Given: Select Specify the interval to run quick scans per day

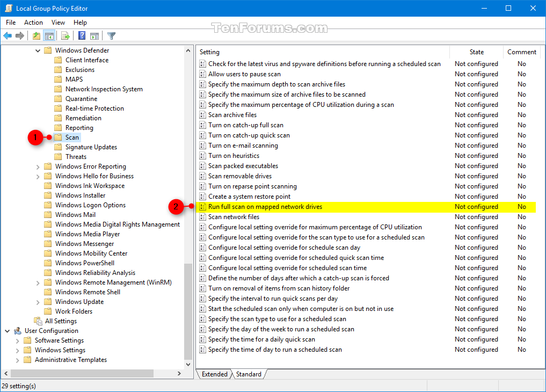Looking at the screenshot, I should (273, 299).
